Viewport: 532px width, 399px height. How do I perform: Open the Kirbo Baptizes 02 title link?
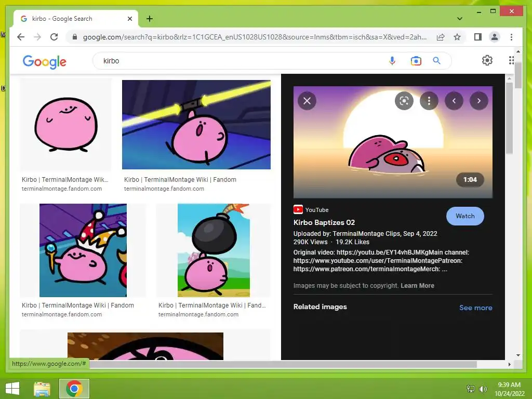click(x=324, y=222)
